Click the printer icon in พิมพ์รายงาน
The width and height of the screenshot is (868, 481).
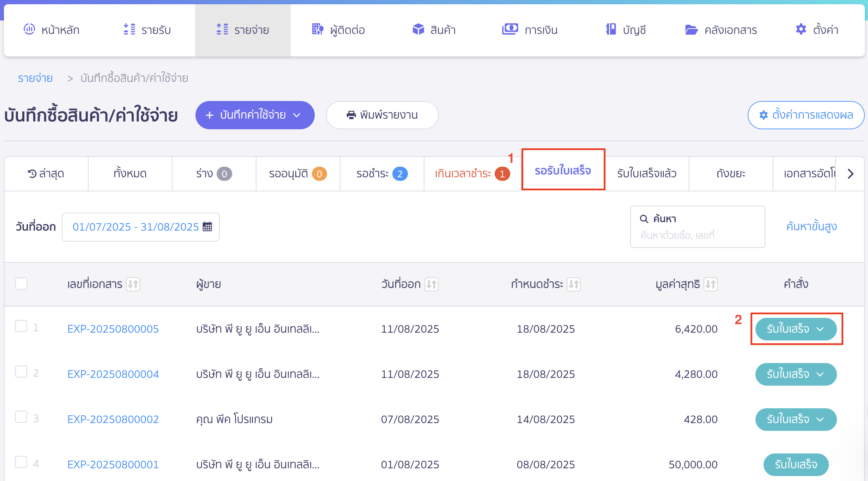351,115
